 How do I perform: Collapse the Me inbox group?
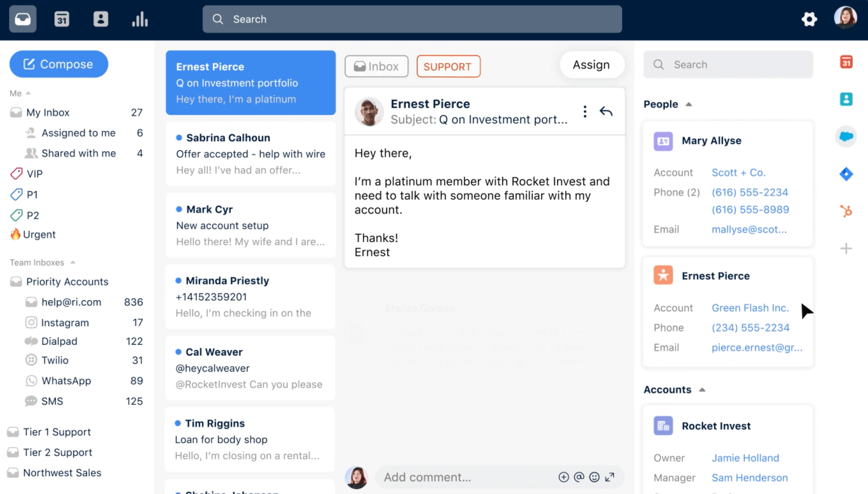(x=28, y=93)
